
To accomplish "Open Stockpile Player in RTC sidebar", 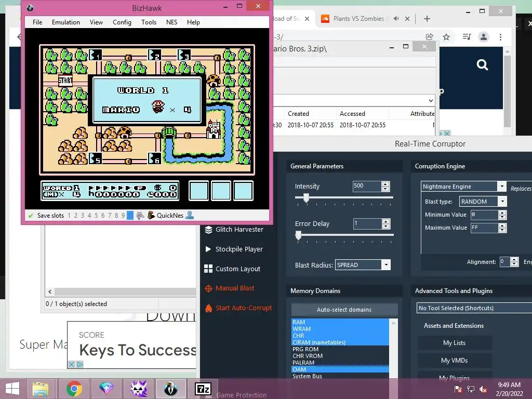I will click(234, 249).
